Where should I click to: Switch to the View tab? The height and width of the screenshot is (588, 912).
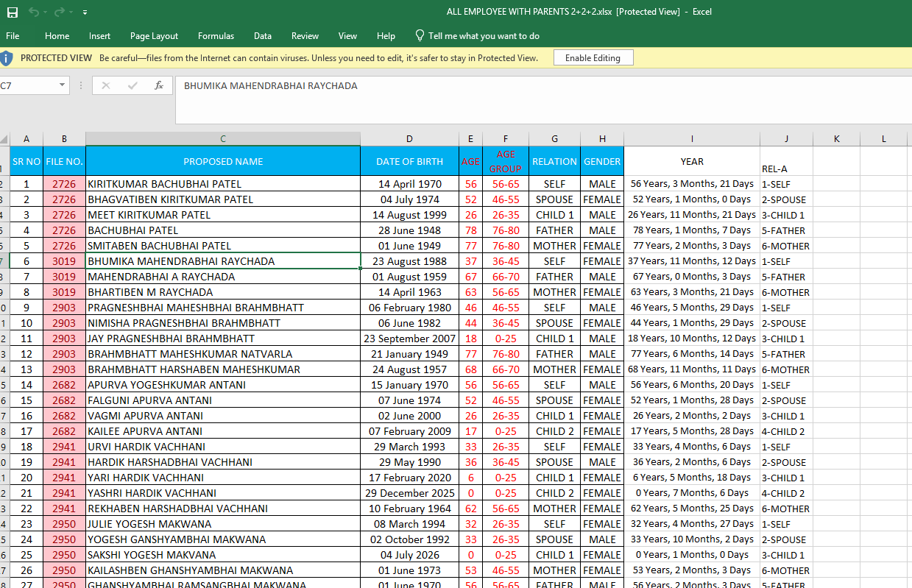pos(347,36)
